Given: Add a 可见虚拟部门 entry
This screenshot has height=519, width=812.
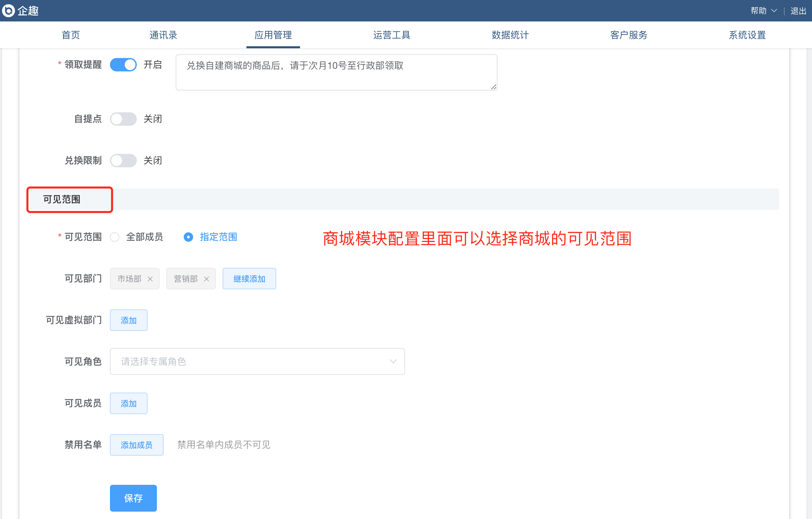Looking at the screenshot, I should click(128, 321).
